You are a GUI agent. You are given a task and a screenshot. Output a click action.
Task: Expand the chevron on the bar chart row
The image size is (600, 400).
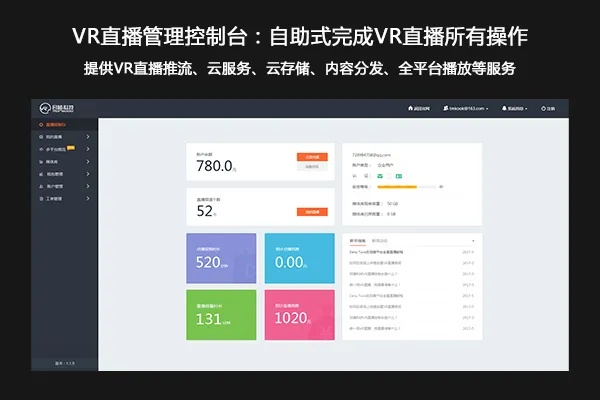pos(88,174)
